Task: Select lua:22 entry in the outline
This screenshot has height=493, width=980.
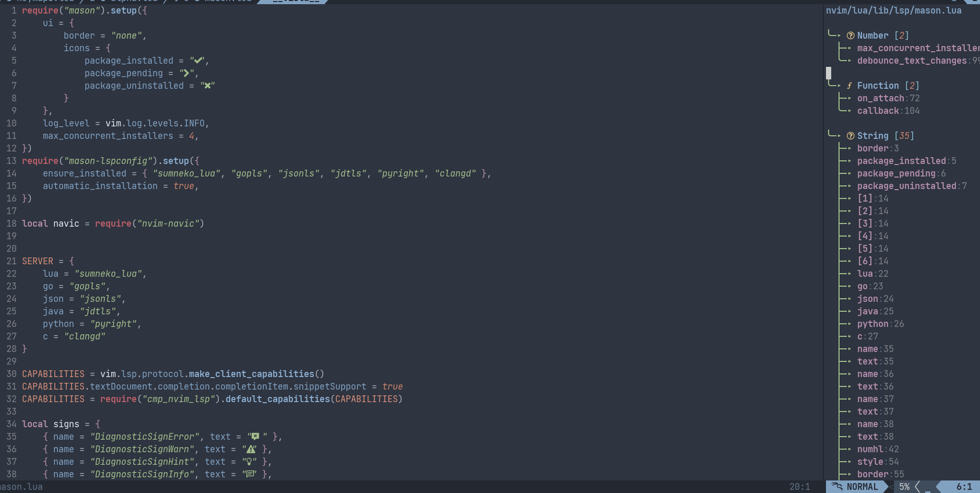Action: pos(872,274)
